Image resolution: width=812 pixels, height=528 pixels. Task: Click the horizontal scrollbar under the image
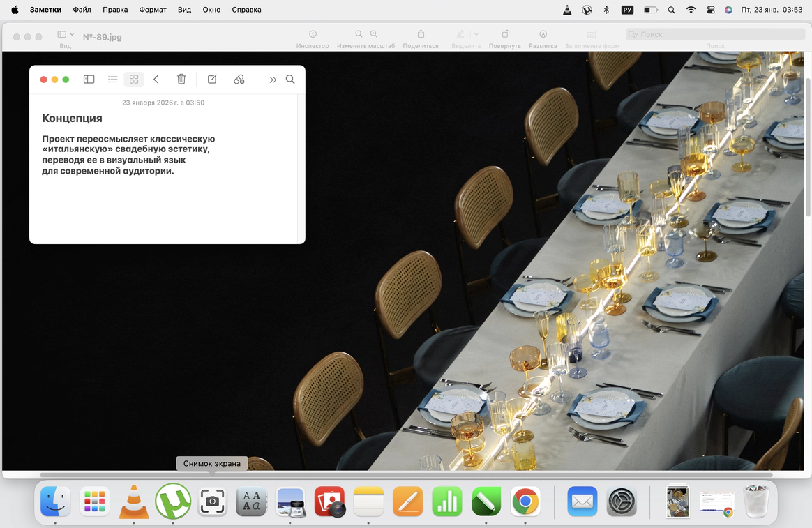point(405,475)
